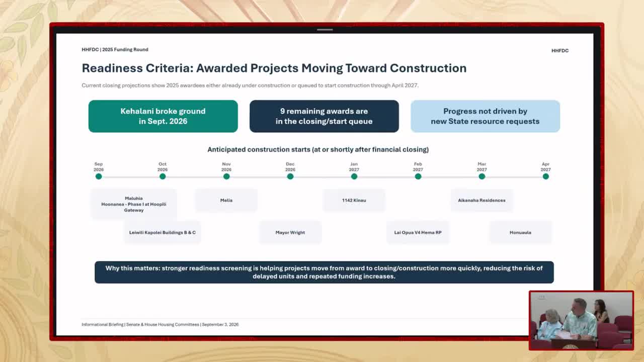This screenshot has width=644, height=362.
Task: Click the Sep 2026 timeline dot
Action: 99,176
